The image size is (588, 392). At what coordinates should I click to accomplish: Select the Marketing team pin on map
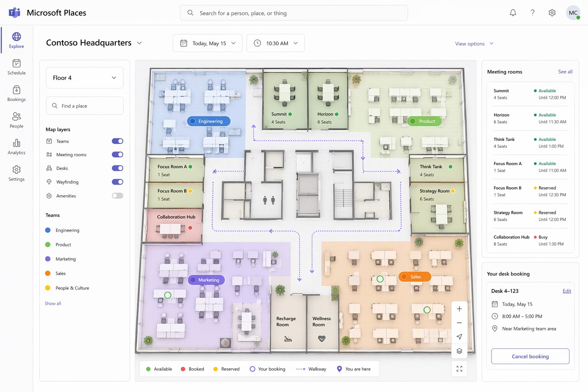(x=206, y=280)
